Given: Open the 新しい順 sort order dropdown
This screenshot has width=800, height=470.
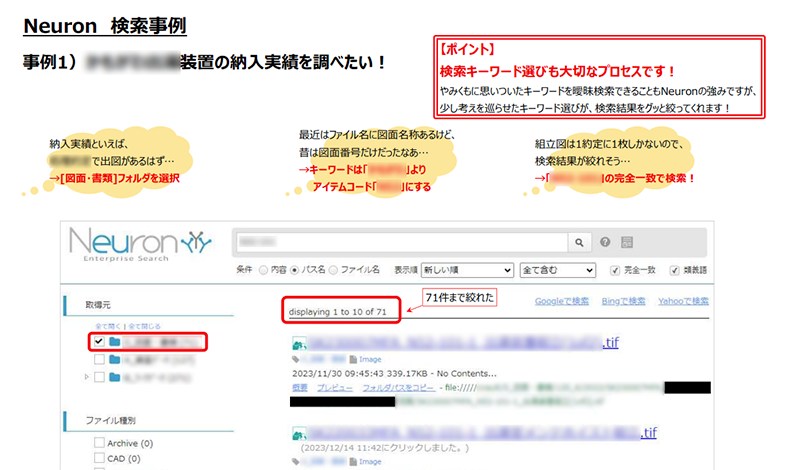Looking at the screenshot, I should pos(467,270).
